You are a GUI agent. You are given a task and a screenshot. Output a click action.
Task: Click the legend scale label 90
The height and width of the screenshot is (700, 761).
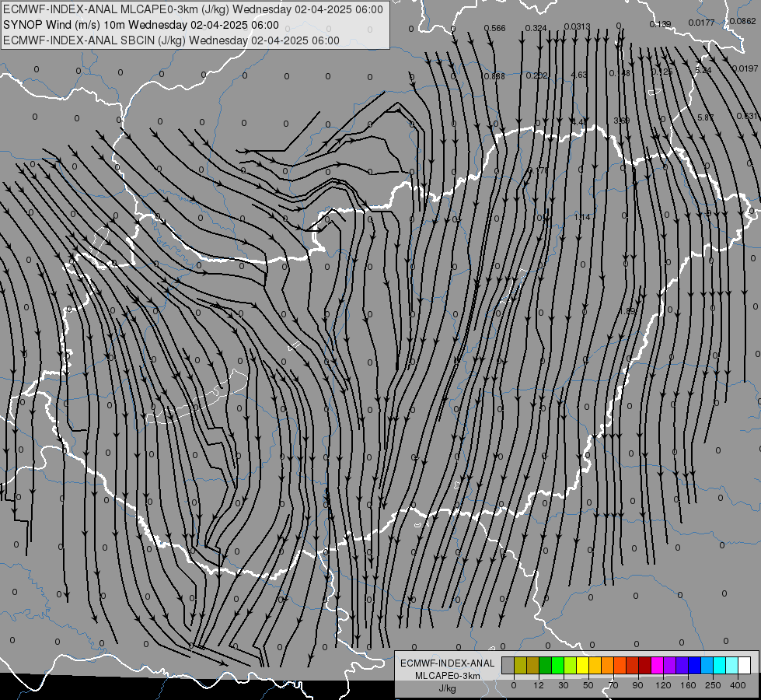637,685
